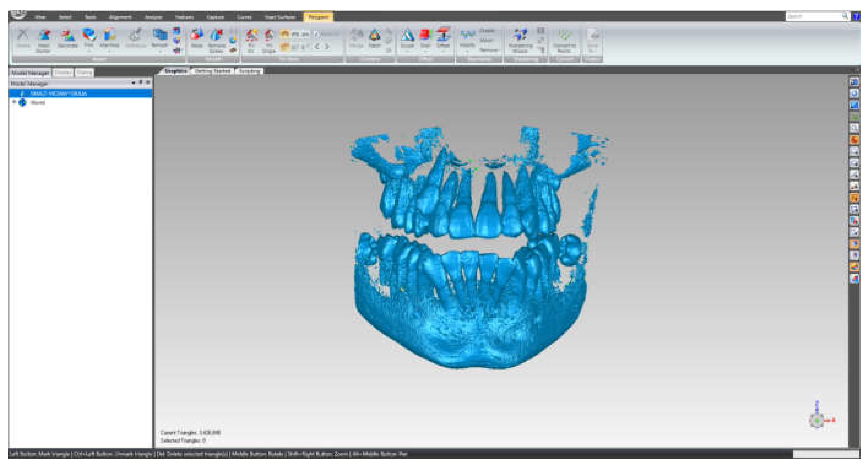The width and height of the screenshot is (868, 468).
Task: Open the Trim tool dropdown
Action: click(89, 51)
